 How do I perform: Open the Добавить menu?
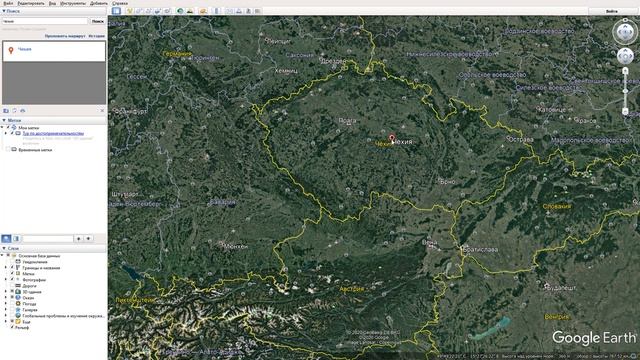click(x=99, y=3)
